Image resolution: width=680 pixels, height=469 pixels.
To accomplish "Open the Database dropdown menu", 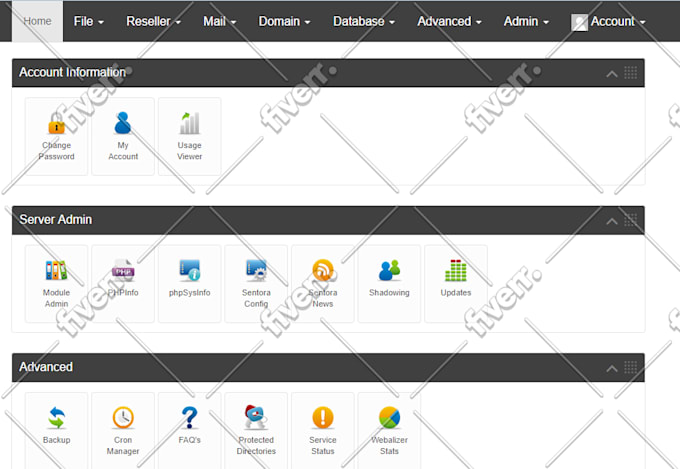I will click(363, 21).
